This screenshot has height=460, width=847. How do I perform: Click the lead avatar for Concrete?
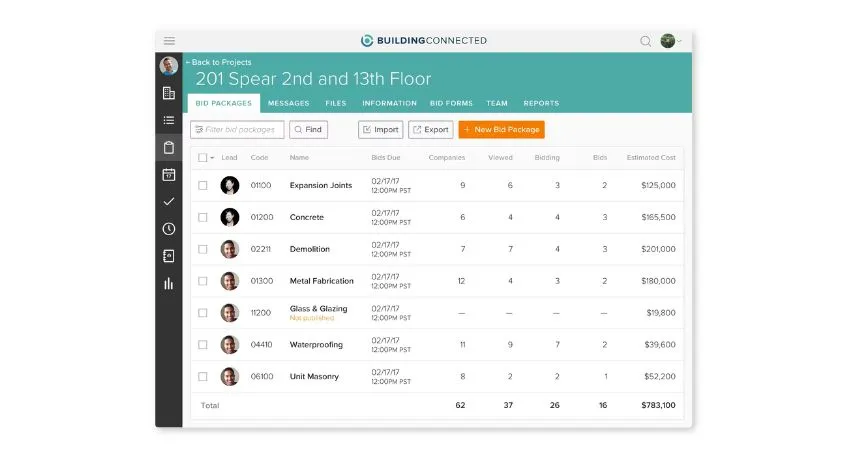(230, 217)
